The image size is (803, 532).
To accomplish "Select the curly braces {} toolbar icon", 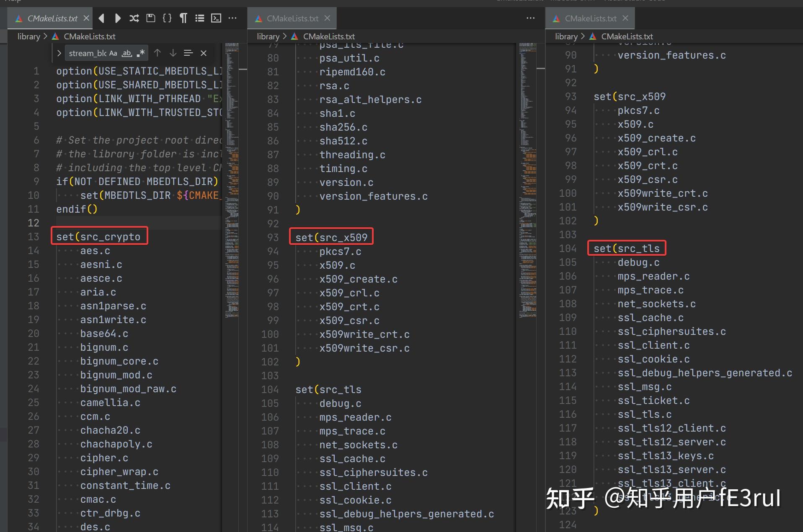I will 167,18.
